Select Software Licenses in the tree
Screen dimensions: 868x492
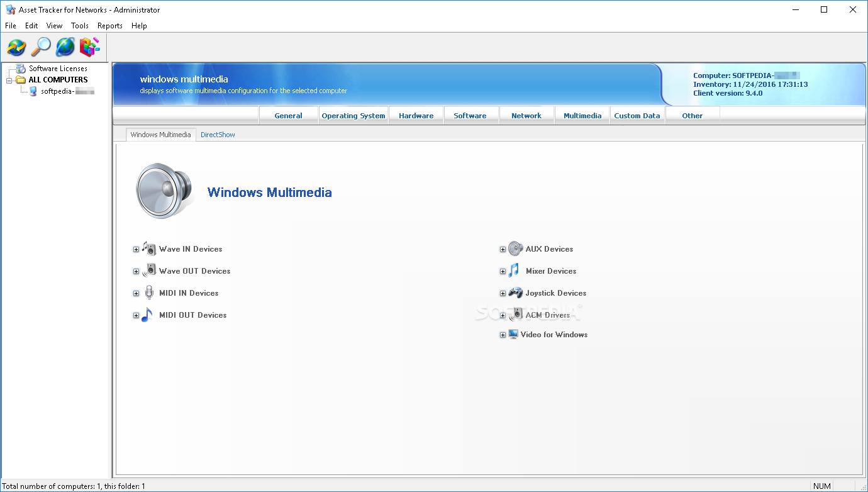58,69
